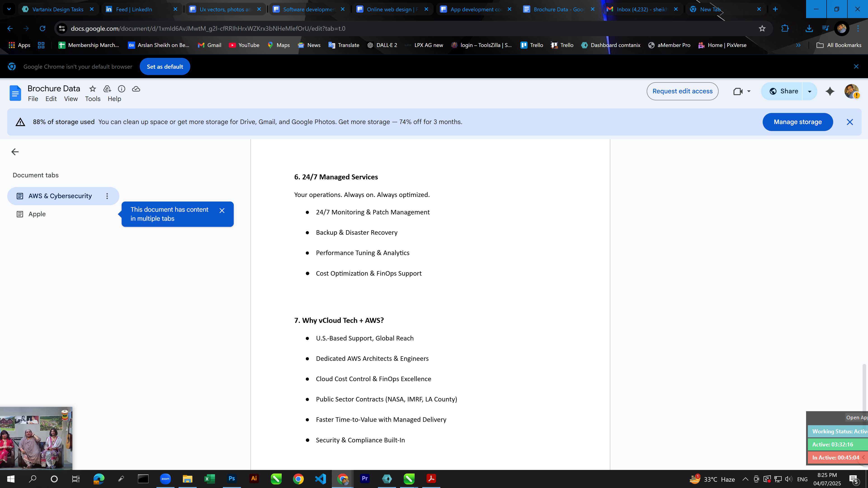Open Windows Start menu
The image size is (868, 488).
click(10, 479)
